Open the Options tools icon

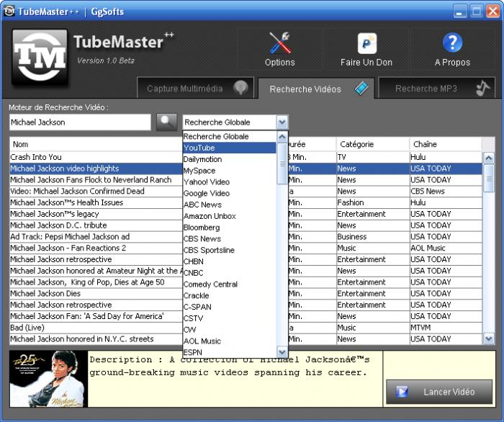[x=279, y=42]
